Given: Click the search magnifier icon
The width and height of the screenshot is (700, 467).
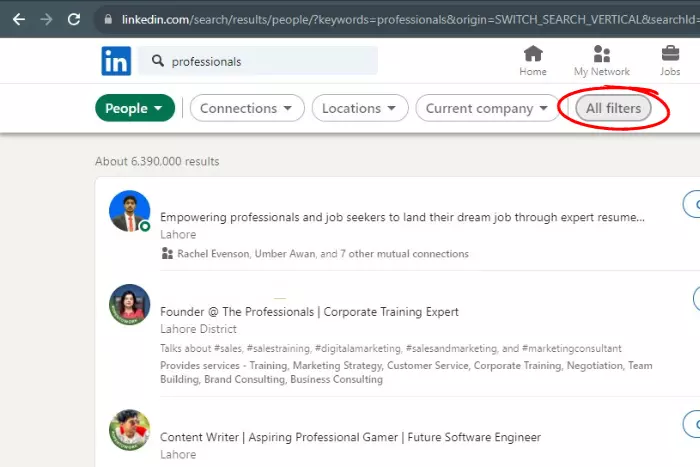Looking at the screenshot, I should [158, 61].
